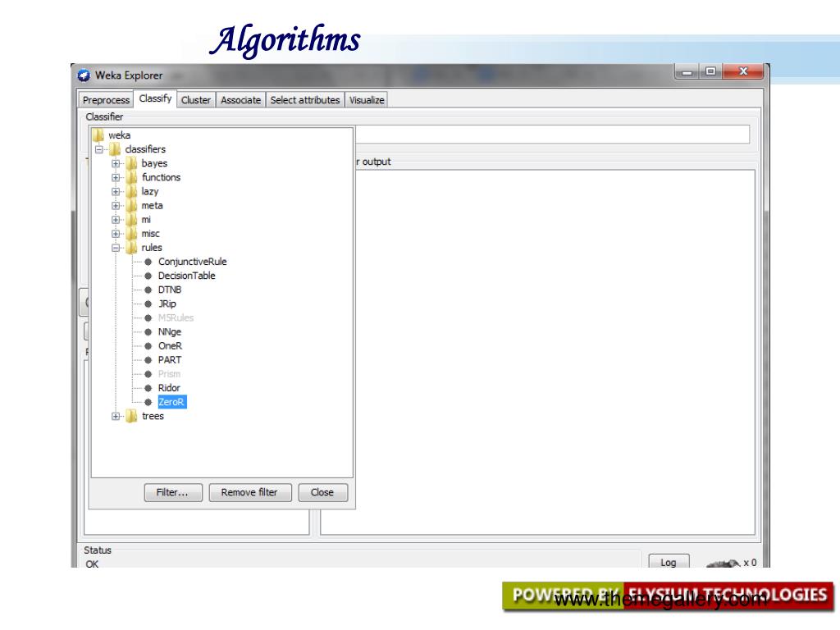Click the lazy folder icon

(132, 191)
